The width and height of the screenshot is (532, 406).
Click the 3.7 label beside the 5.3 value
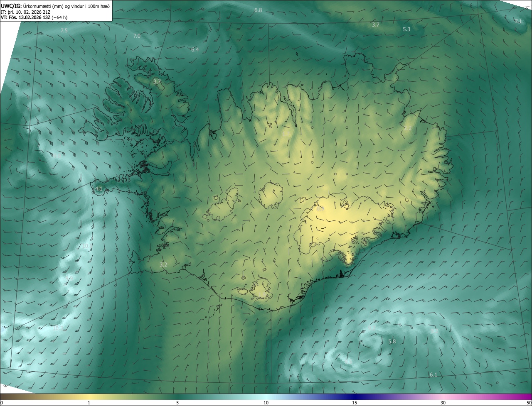coord(376,25)
